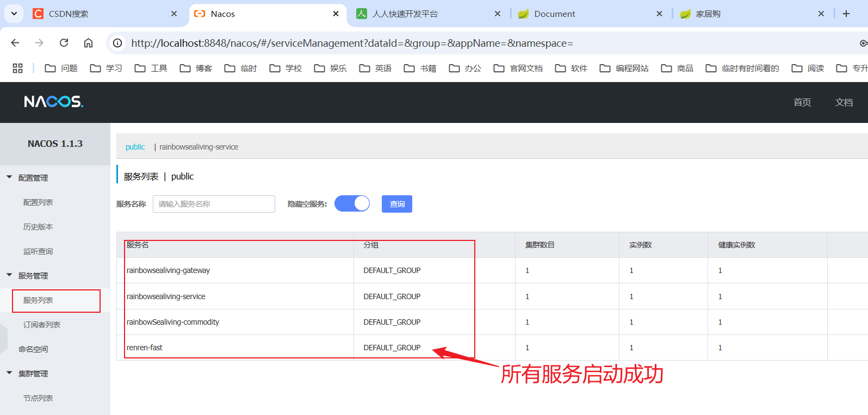Open the 办公 bookmark folder
This screenshot has height=415, width=868.
465,68
